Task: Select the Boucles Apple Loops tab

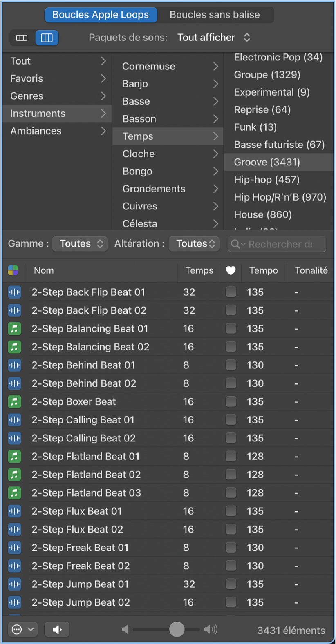Action: [x=101, y=15]
